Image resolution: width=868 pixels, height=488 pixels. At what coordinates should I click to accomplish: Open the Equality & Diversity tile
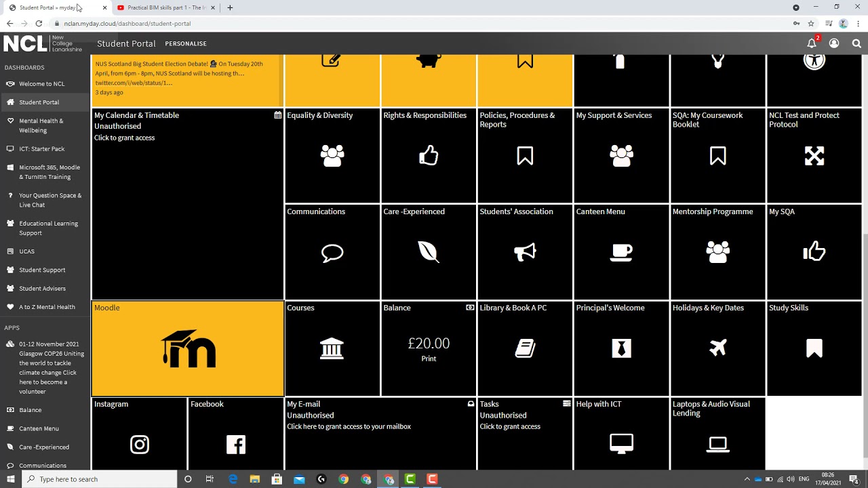[x=332, y=155]
